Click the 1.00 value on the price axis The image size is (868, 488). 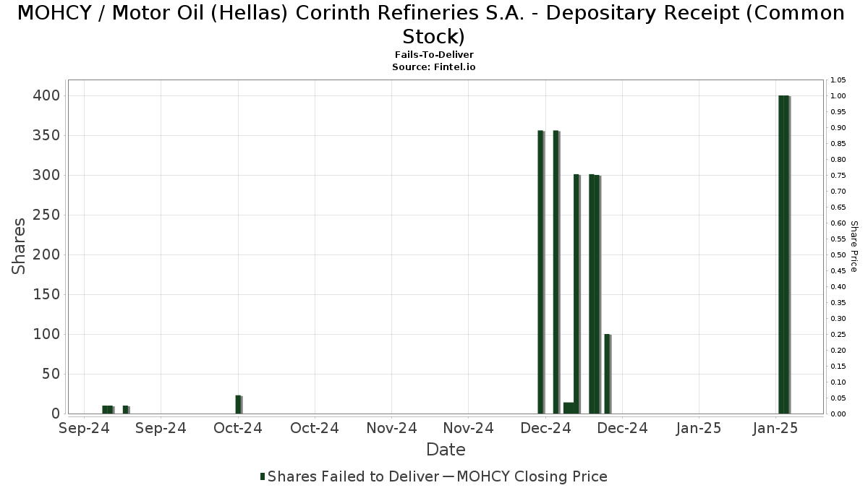[x=838, y=95]
